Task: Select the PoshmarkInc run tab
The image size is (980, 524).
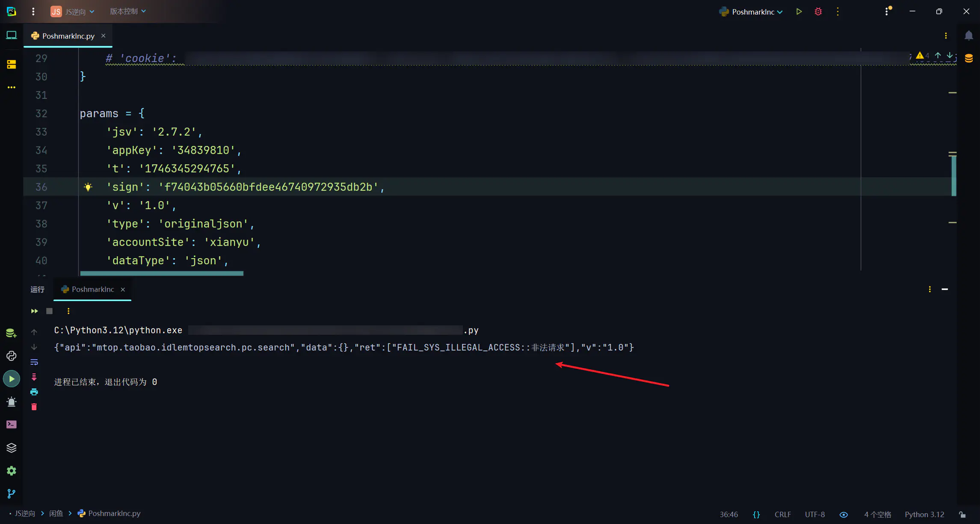Action: click(x=92, y=289)
